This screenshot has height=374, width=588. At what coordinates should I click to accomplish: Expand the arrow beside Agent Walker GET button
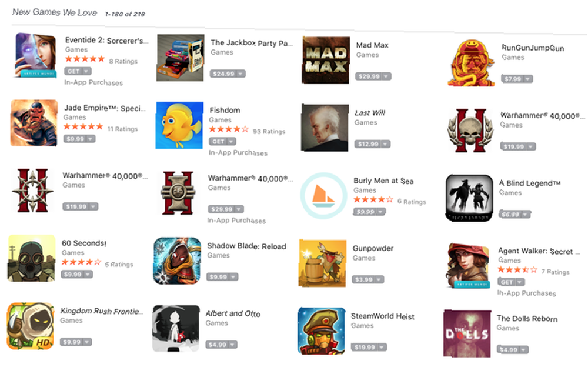[x=520, y=282]
